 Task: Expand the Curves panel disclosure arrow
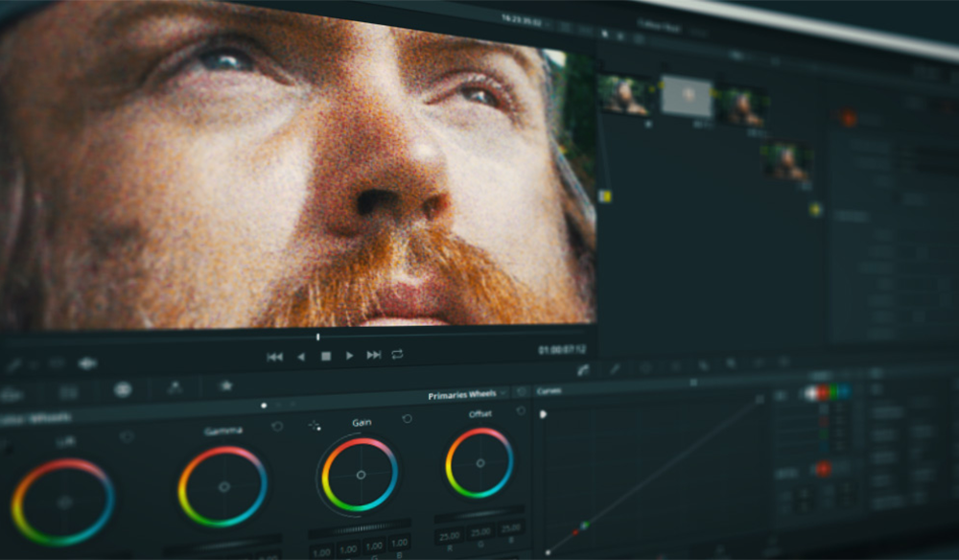pyautogui.click(x=544, y=412)
